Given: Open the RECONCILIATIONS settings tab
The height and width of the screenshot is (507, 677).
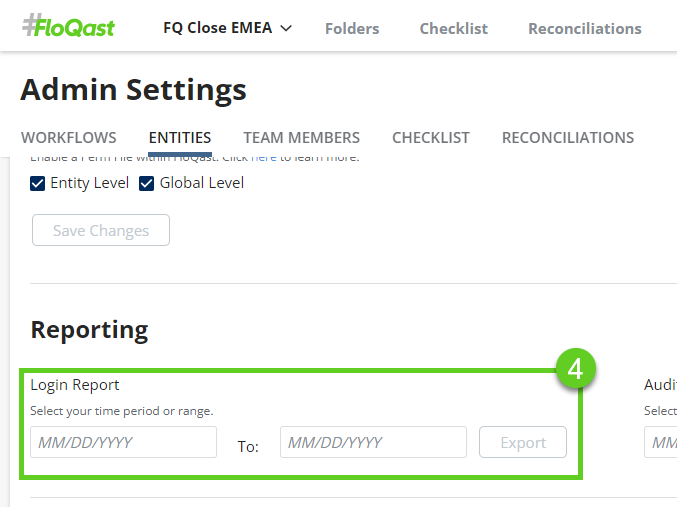Looking at the screenshot, I should coord(567,138).
